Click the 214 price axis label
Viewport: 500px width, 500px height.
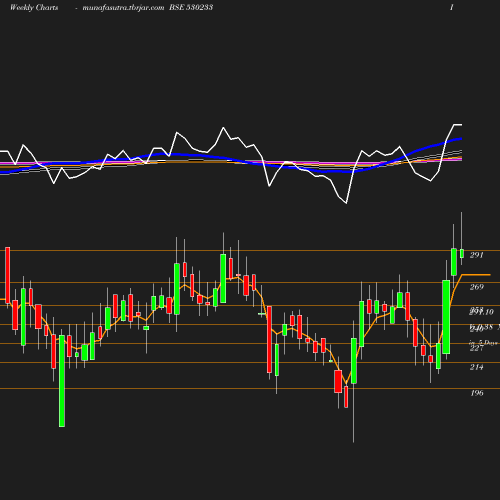pos(476,367)
